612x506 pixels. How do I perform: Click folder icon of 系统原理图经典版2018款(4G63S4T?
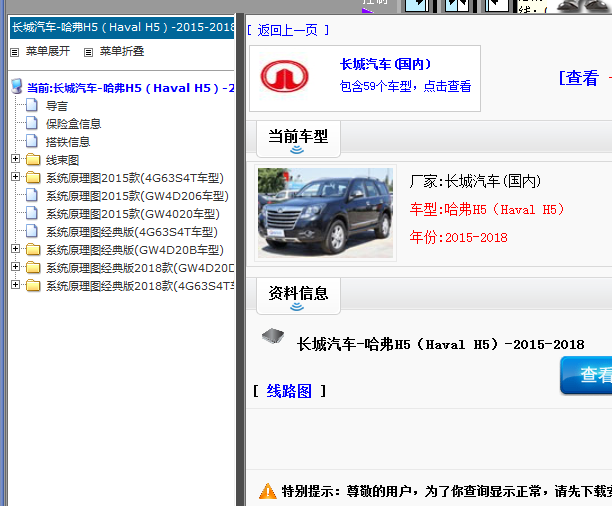pyautogui.click(x=33, y=285)
